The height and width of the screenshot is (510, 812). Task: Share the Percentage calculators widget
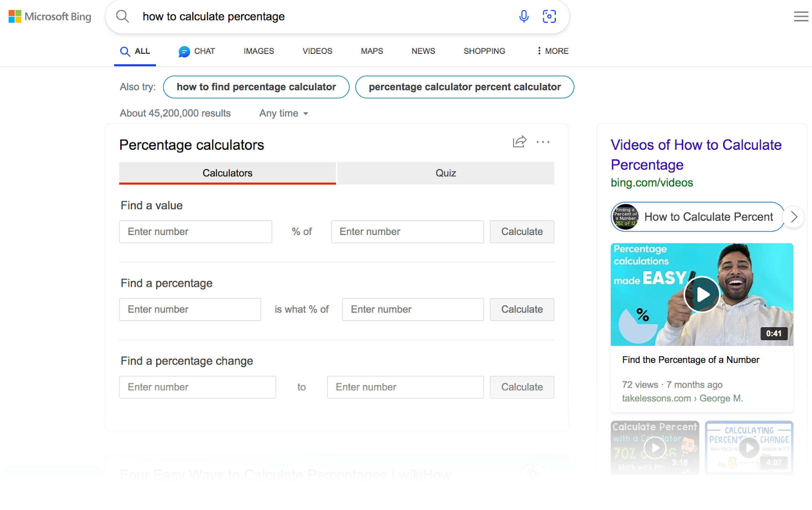519,142
